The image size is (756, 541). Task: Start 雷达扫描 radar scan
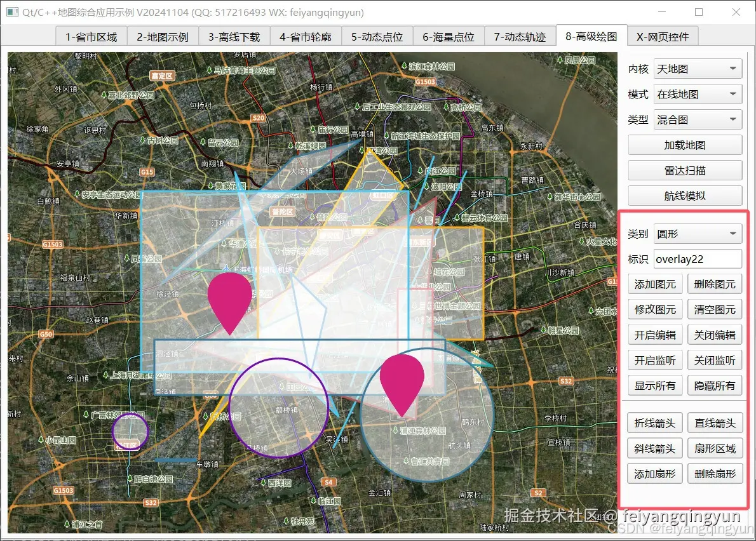pyautogui.click(x=685, y=171)
